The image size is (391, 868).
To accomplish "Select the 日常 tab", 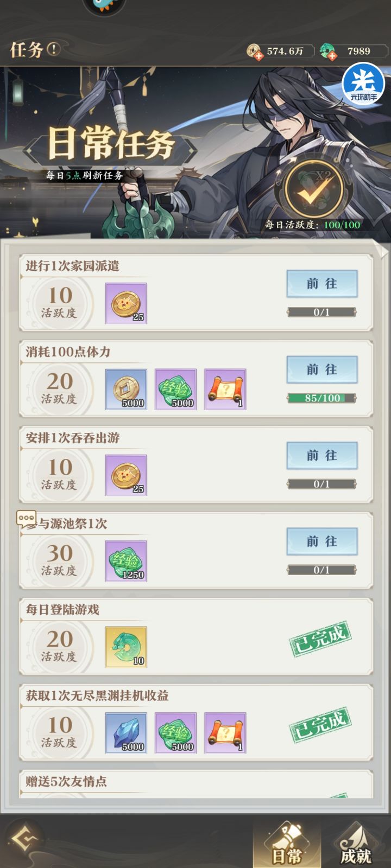I will click(287, 845).
